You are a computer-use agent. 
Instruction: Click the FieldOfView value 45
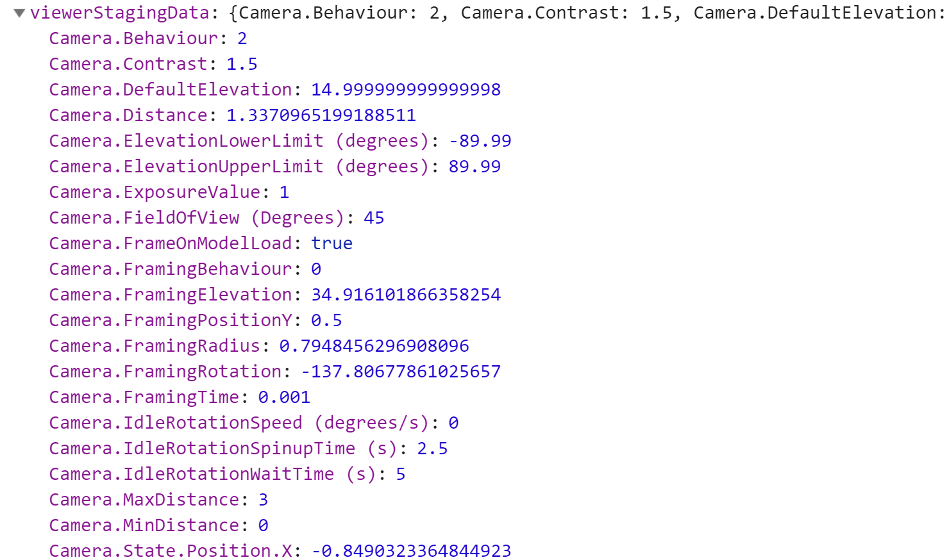coord(374,218)
